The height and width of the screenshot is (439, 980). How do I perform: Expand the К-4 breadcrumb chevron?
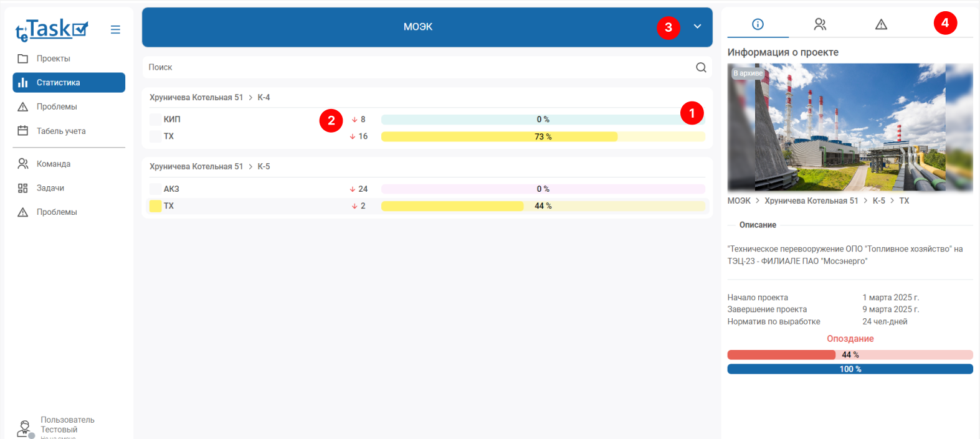[x=250, y=98]
